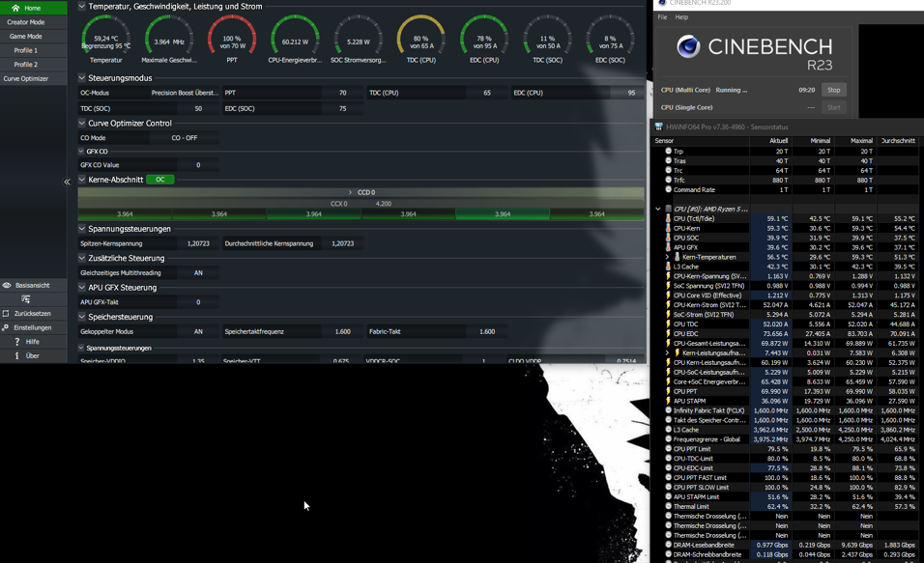The image size is (924, 563).
Task: Click the HWiNFO64 window title icon
Action: click(659, 127)
